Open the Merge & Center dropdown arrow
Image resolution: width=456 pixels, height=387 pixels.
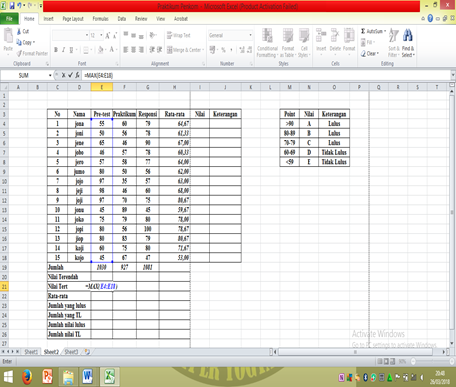point(203,50)
